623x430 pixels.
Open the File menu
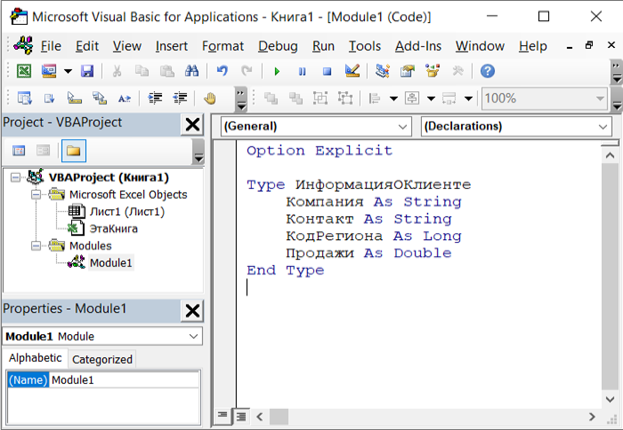[x=51, y=46]
